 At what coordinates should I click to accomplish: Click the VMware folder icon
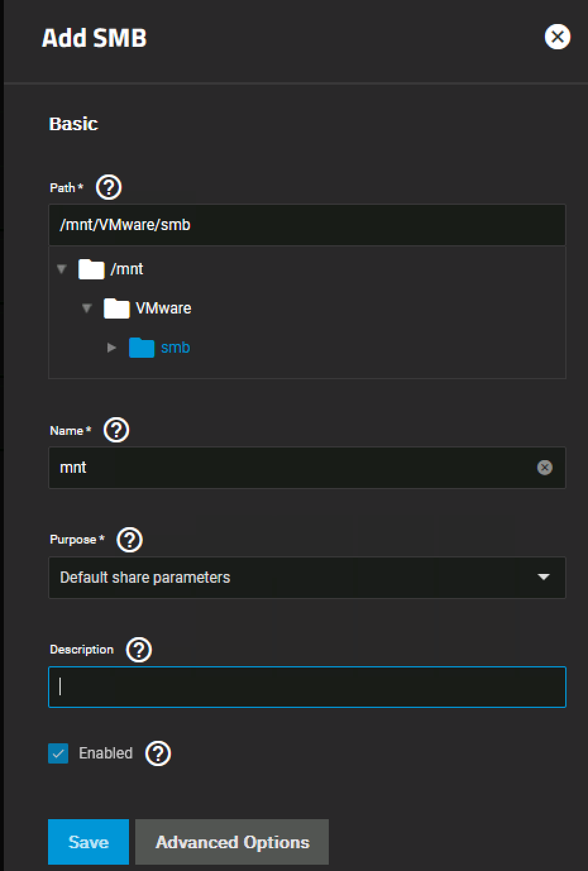point(116,308)
